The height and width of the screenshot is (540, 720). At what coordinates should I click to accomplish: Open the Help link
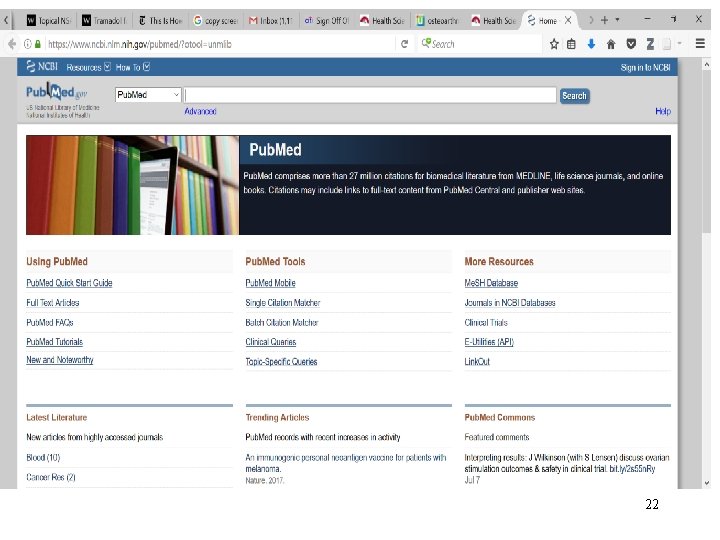pos(663,111)
